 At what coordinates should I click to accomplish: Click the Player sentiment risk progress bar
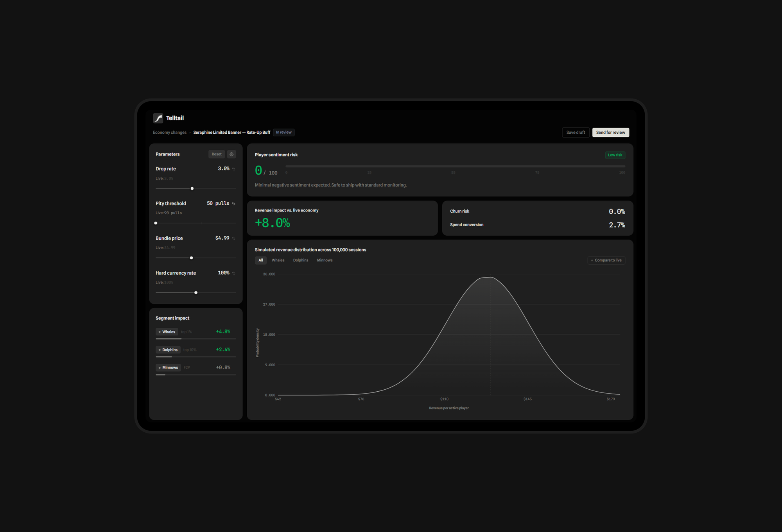[x=455, y=167]
